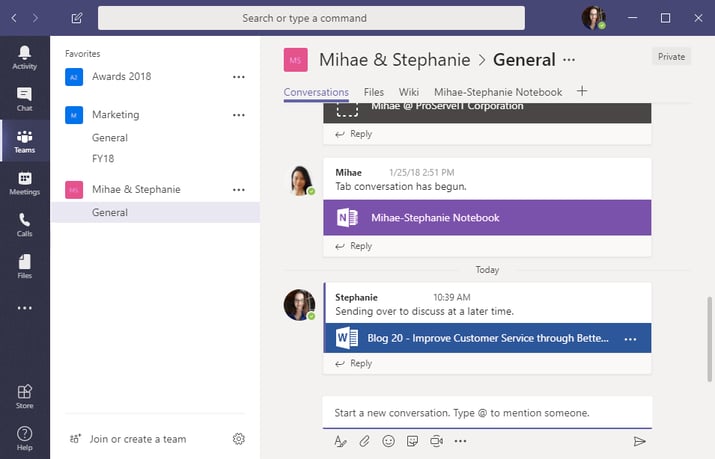This screenshot has width=715, height=459.
Task: Click the Join or create a team icon
Action: pyautogui.click(x=75, y=439)
